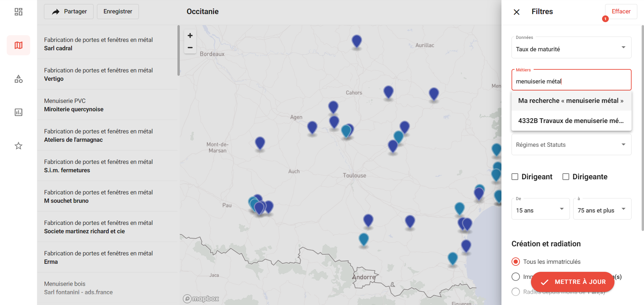Viewport: 644px width, 305px height.
Task: Open the shapes categories sidebar icon
Action: 18,79
